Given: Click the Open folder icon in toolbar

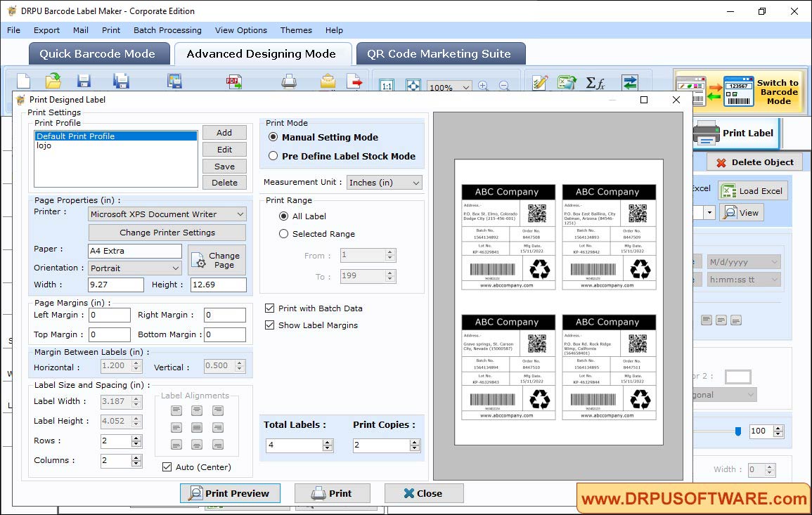Looking at the screenshot, I should coord(53,82).
